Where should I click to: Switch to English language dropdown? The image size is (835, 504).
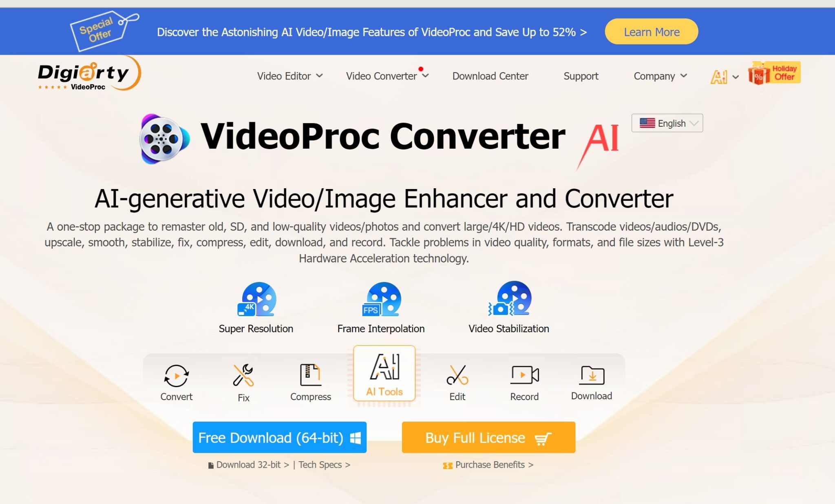[668, 123]
